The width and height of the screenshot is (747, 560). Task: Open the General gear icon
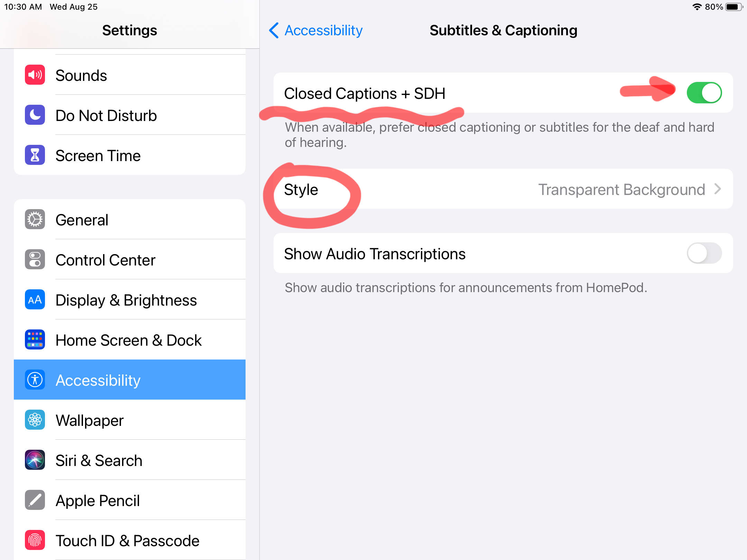tap(35, 219)
